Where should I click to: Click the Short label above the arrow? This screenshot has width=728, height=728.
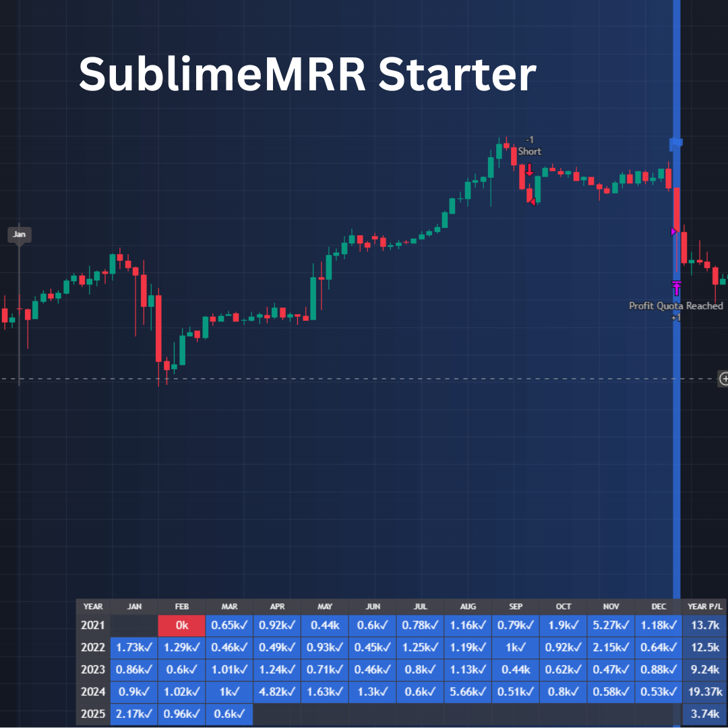click(x=529, y=152)
